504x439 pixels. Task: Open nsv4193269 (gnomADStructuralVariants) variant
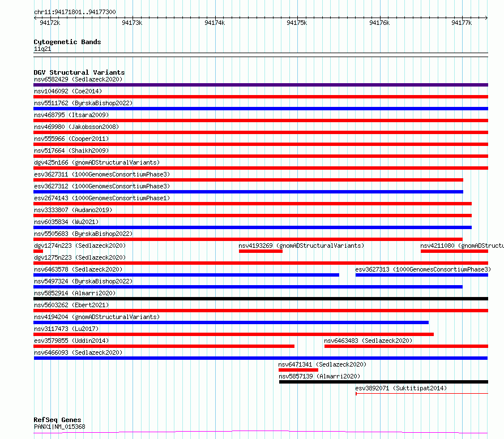click(301, 246)
